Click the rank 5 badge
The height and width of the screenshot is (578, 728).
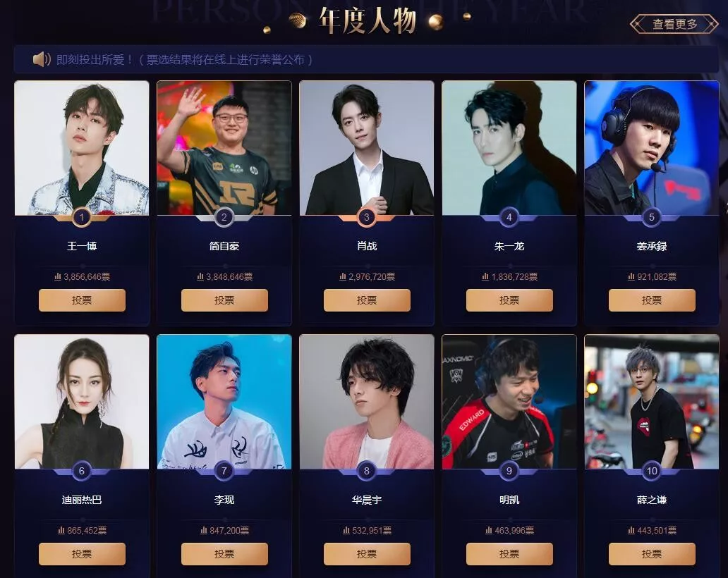(x=652, y=217)
